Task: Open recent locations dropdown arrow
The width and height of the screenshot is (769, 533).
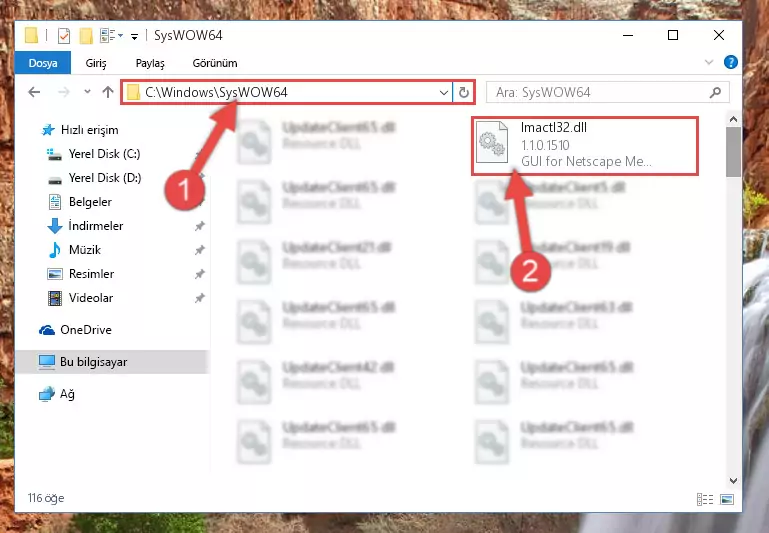Action: pyautogui.click(x=87, y=92)
